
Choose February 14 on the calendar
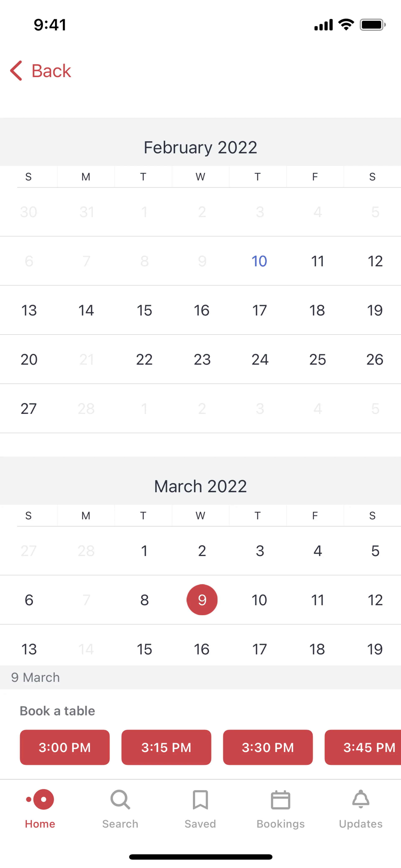[86, 310]
